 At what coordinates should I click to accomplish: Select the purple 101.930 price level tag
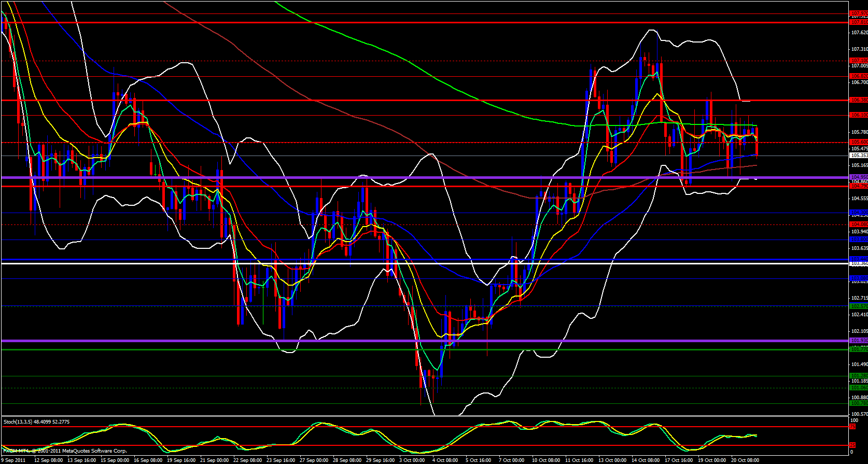(859, 341)
